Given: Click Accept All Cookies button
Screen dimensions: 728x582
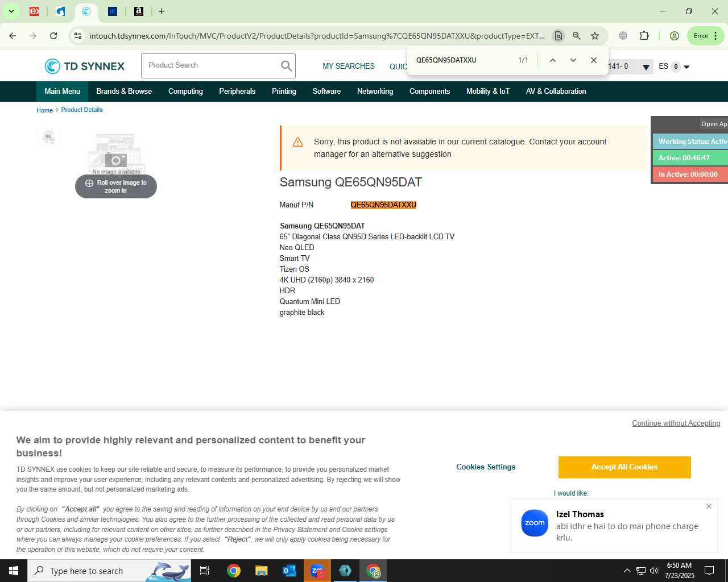Looking at the screenshot, I should pos(624,467).
